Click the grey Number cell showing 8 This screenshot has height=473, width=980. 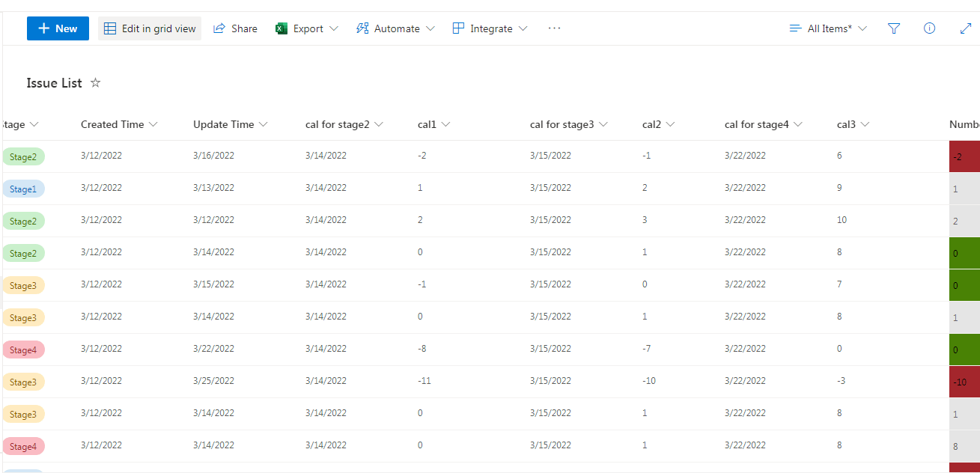[x=964, y=447]
